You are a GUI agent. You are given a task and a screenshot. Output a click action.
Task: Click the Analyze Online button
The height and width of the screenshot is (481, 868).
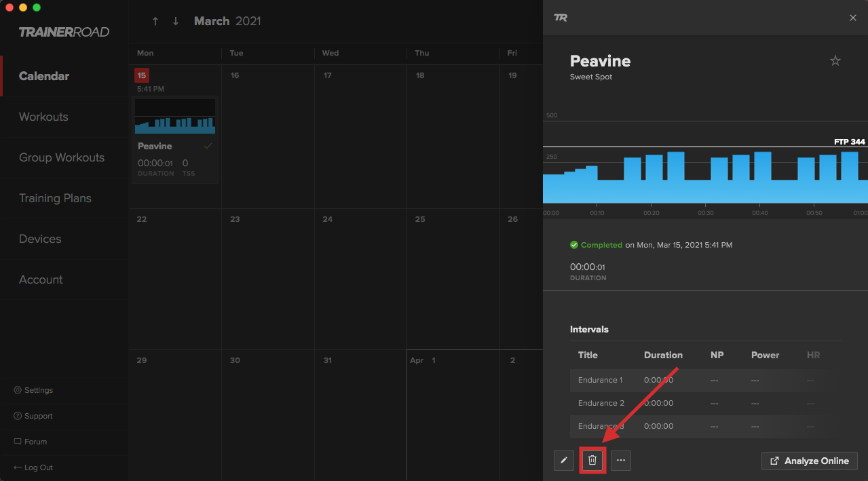coord(810,461)
